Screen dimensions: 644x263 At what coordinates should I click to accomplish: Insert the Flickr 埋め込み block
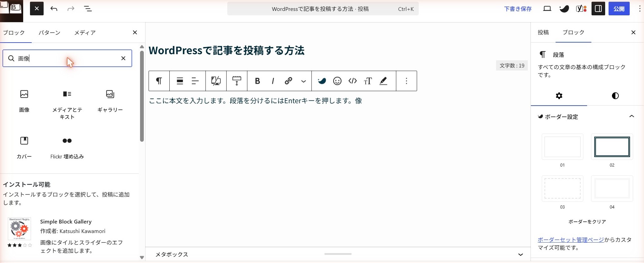click(67, 148)
